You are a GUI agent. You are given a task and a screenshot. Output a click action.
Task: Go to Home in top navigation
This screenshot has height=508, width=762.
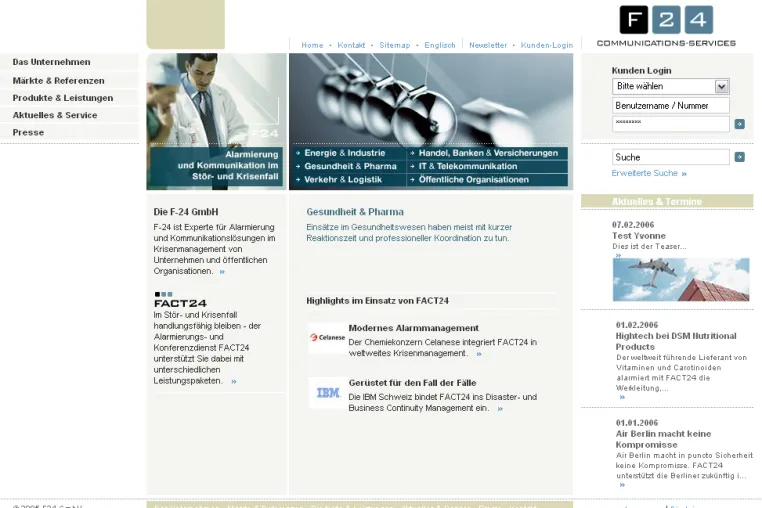[x=312, y=45]
